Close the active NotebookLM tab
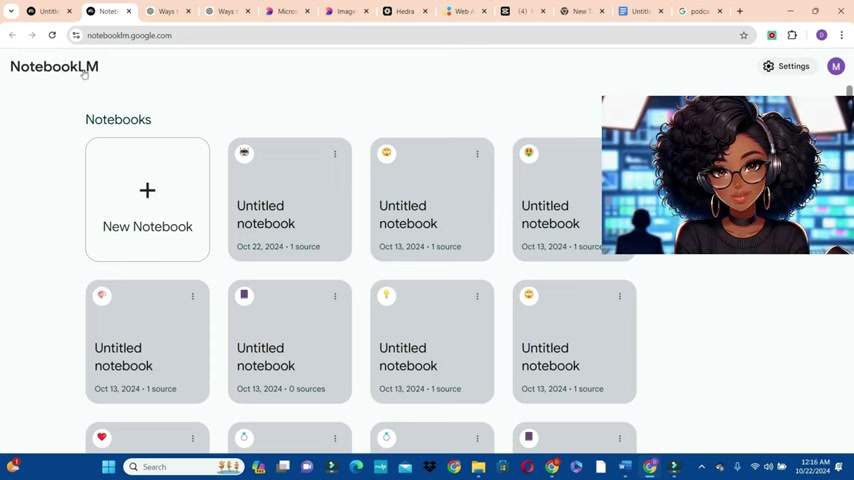The height and width of the screenshot is (480, 854). (x=129, y=11)
